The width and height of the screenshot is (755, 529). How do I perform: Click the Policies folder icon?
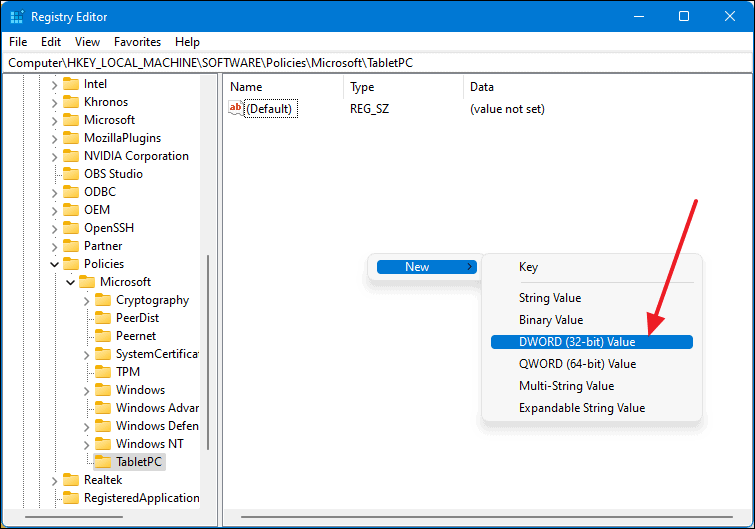point(71,264)
